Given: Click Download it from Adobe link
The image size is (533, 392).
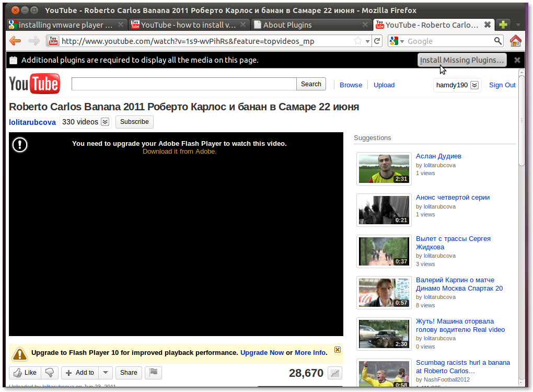Looking at the screenshot, I should pos(179,151).
